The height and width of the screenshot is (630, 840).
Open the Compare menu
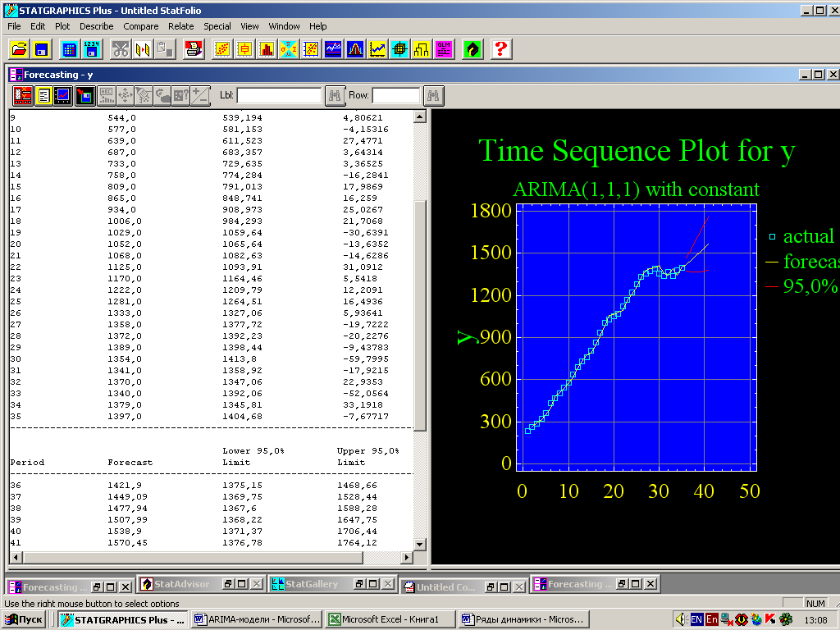click(141, 26)
